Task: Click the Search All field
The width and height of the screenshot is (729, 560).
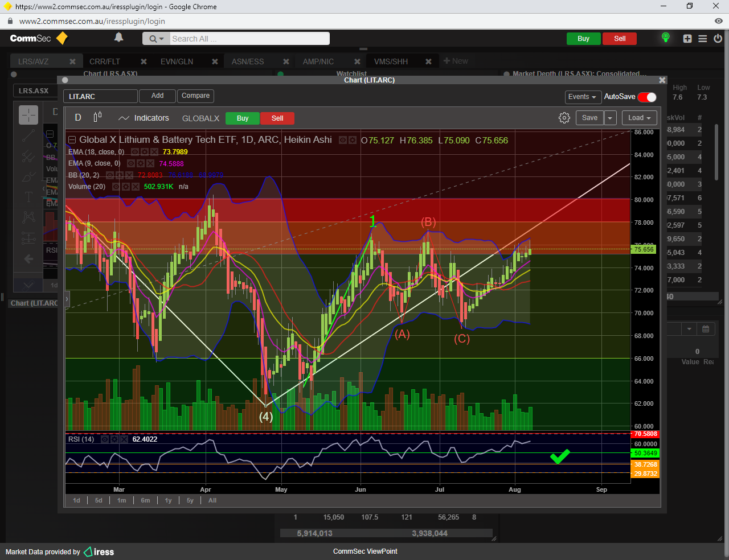Action: click(249, 39)
